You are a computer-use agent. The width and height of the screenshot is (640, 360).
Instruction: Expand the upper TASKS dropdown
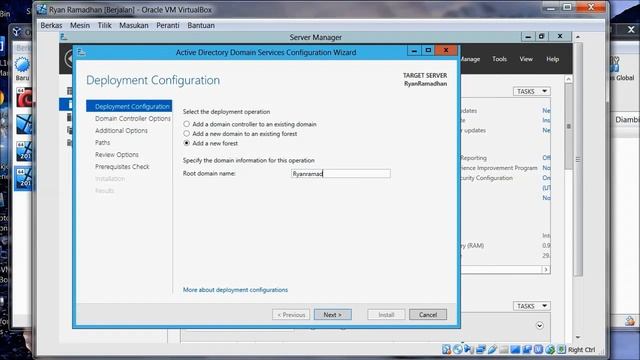pyautogui.click(x=531, y=91)
